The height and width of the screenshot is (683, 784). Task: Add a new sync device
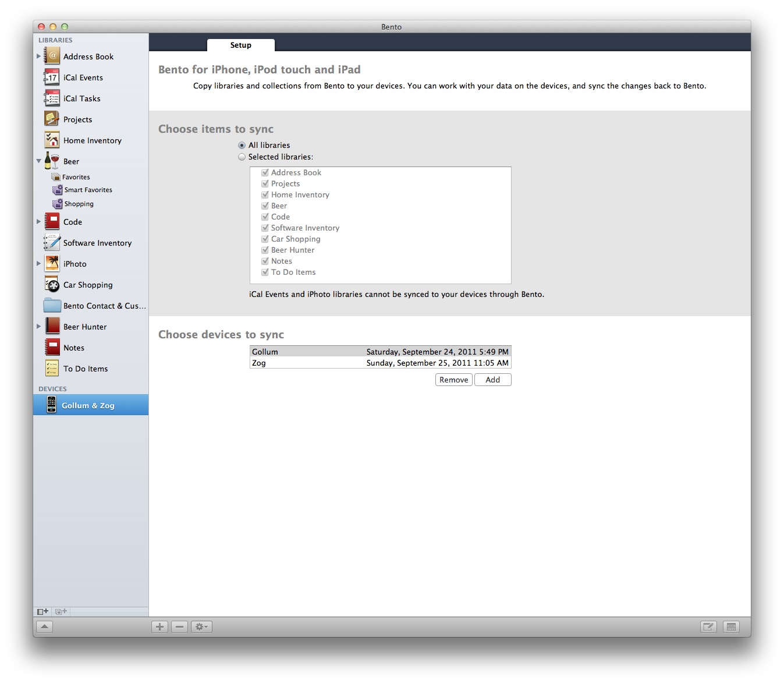(493, 380)
